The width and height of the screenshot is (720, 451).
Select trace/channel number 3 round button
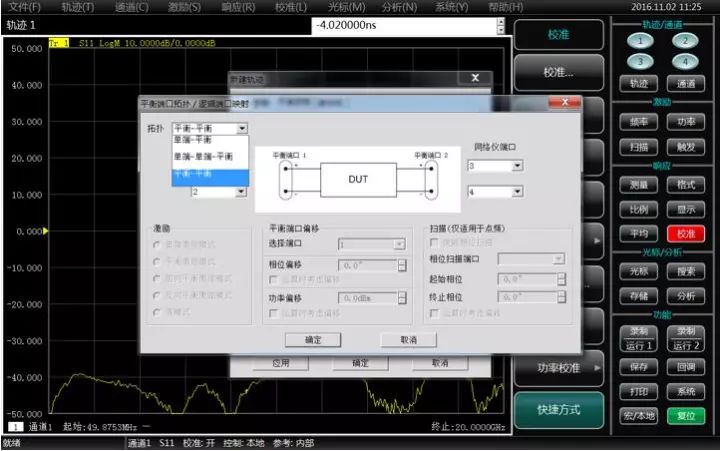pos(640,61)
